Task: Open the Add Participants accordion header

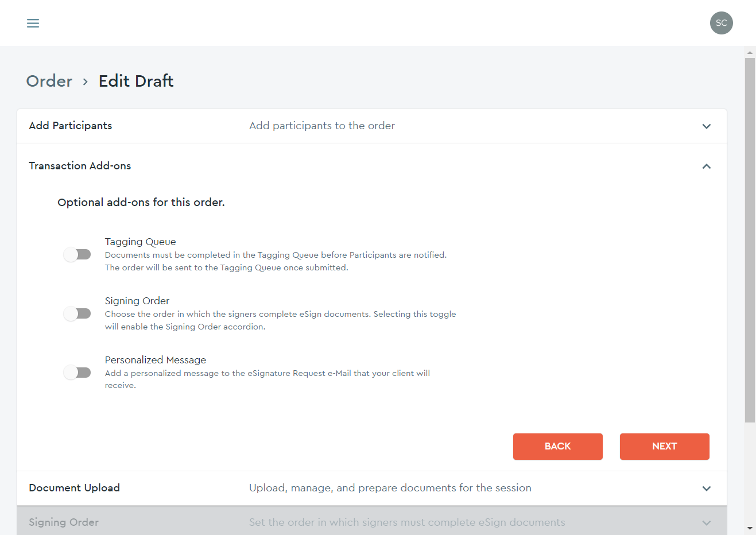Action: click(x=372, y=126)
